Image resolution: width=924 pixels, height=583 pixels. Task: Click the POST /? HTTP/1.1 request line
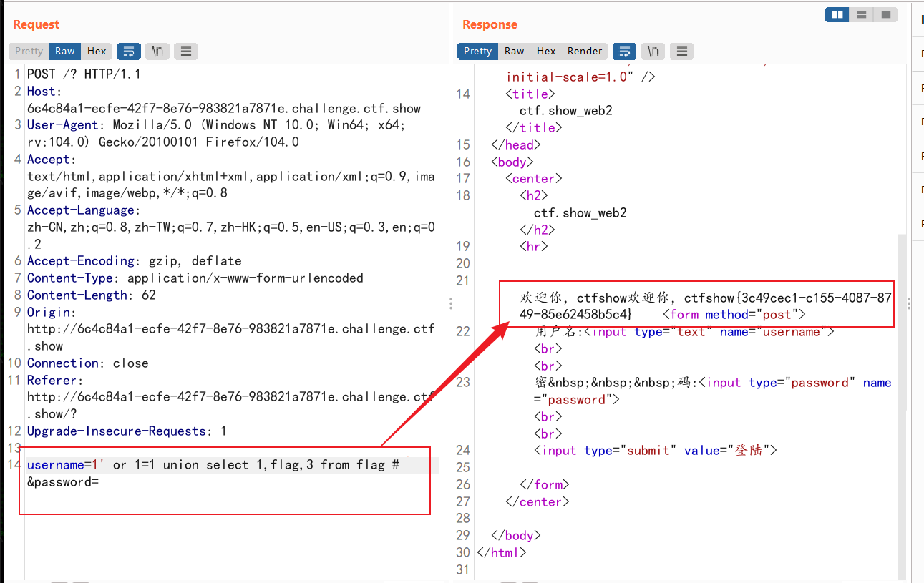84,74
